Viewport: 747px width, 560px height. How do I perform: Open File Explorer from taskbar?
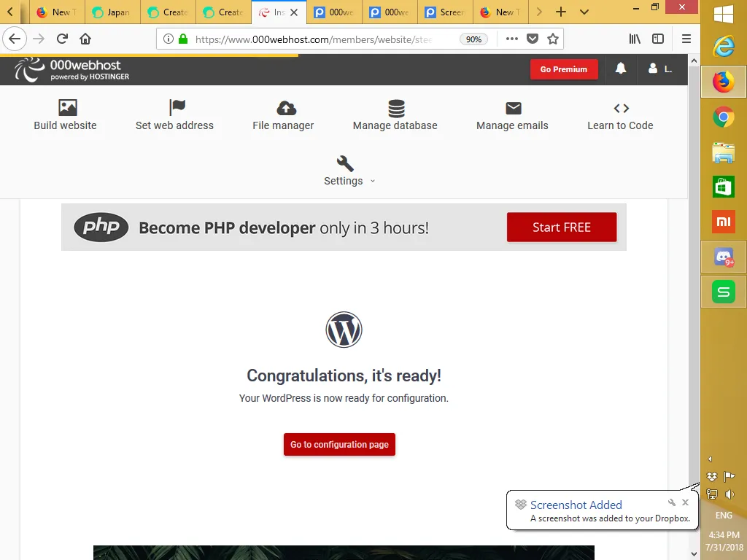click(x=723, y=152)
